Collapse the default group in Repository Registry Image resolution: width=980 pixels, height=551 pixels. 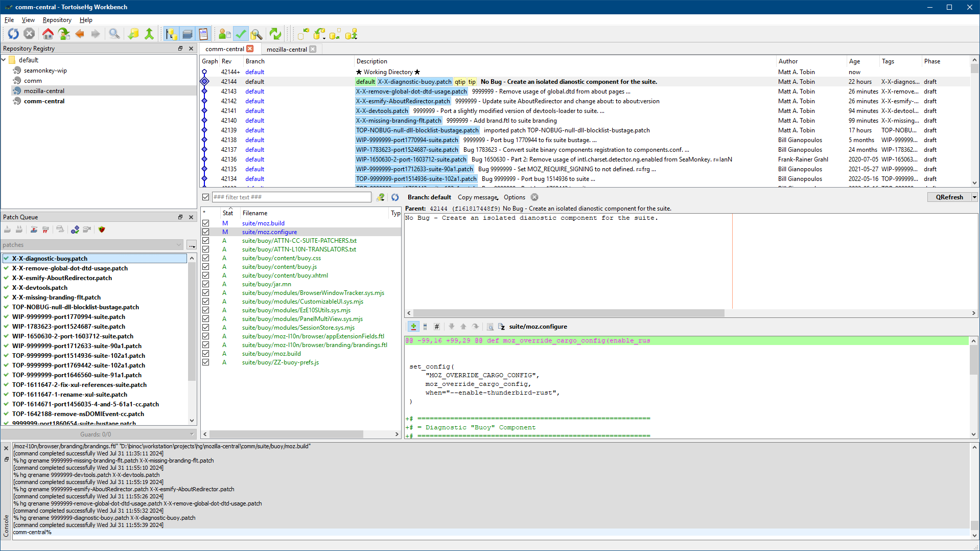(x=4, y=60)
